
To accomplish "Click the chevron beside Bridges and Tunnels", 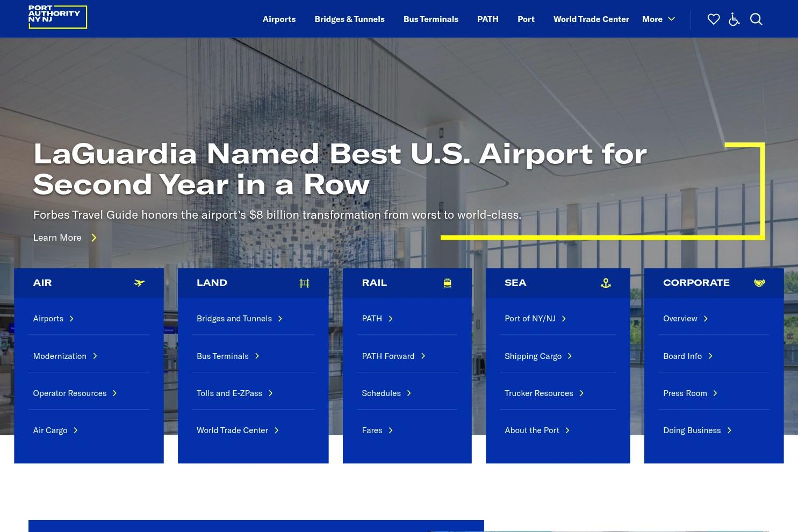I will (x=280, y=319).
